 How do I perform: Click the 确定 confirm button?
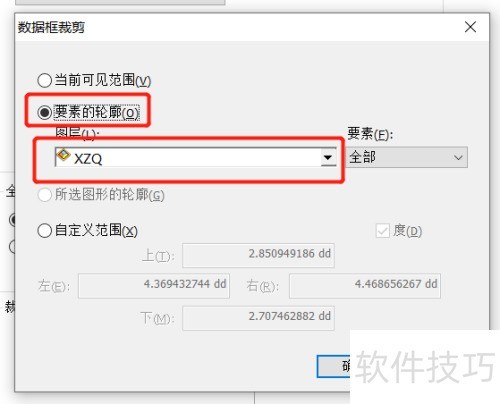point(333,366)
